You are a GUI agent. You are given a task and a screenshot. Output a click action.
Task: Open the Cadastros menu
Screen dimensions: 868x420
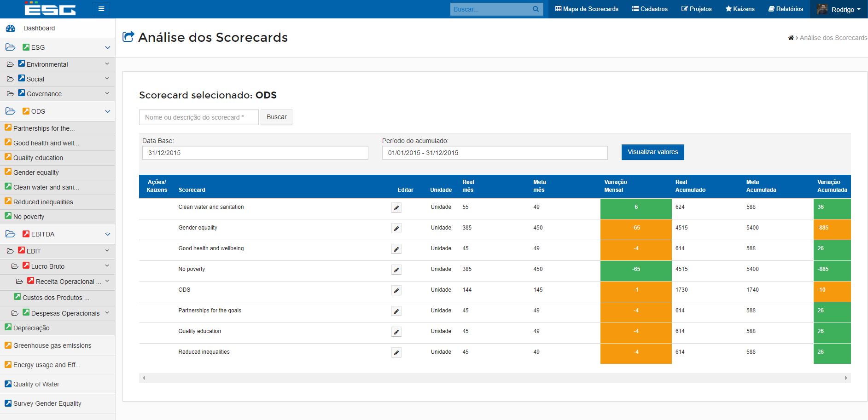coord(650,9)
